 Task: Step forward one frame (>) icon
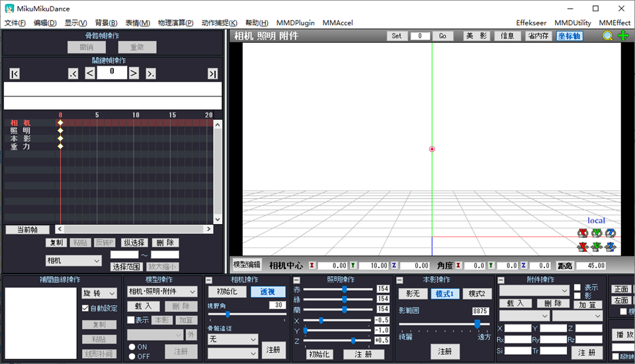(134, 73)
